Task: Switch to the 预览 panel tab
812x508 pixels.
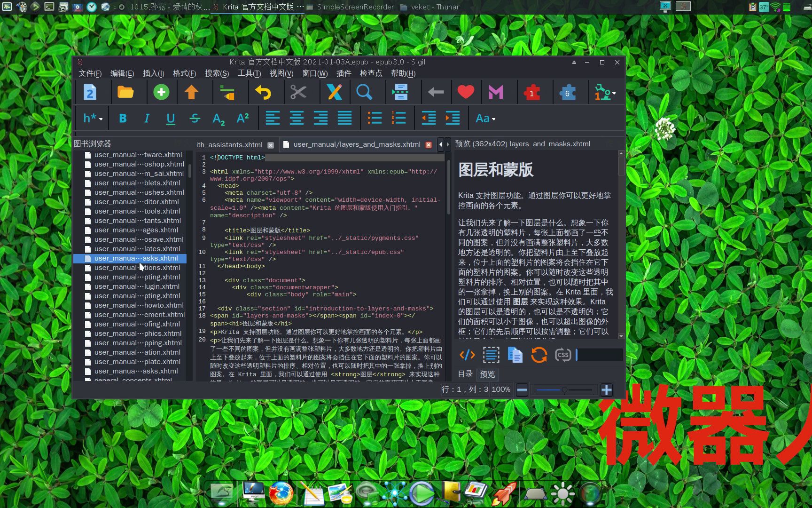Action: click(x=487, y=374)
